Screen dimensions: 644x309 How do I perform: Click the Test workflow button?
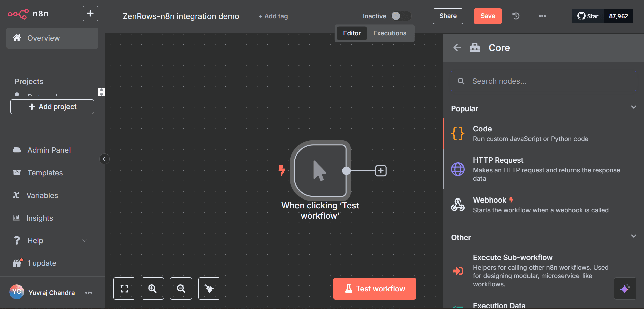click(x=375, y=289)
